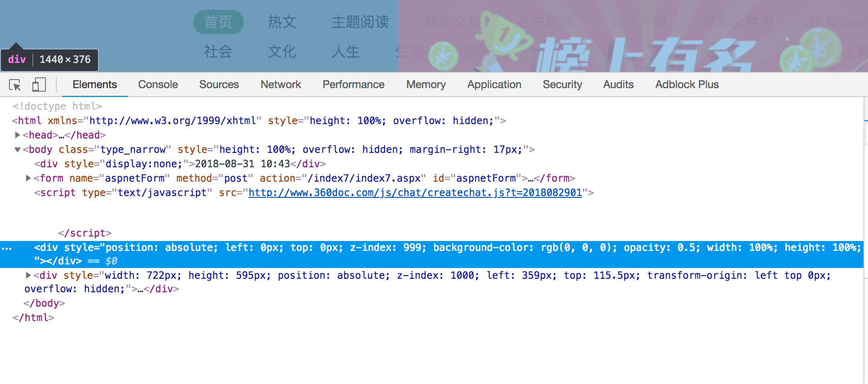Click the 主题阅读 navigation link
The image size is (868, 384).
[x=360, y=22]
